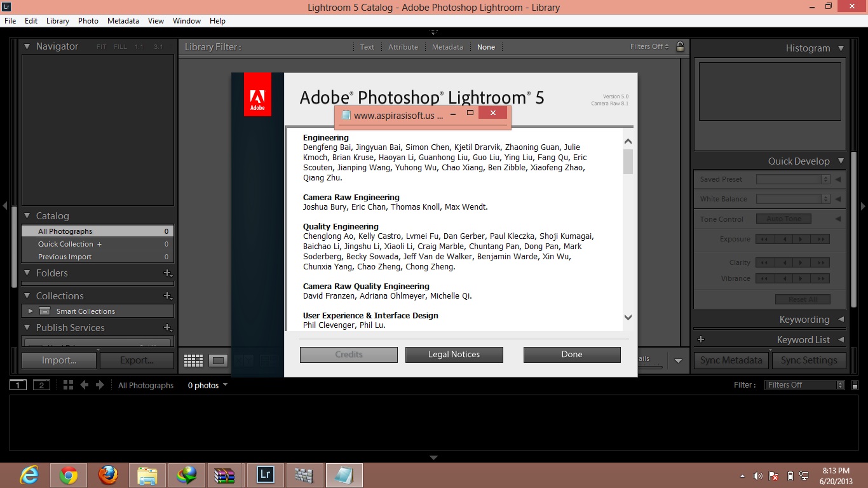
Task: Select Previous Import in the Catalog
Action: coord(97,257)
